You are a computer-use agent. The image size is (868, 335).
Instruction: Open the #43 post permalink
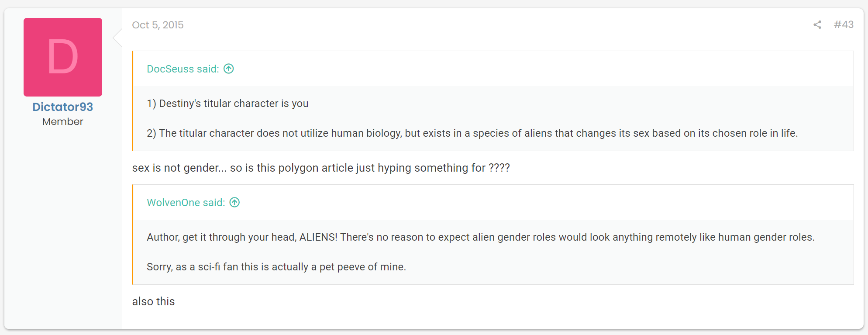click(844, 25)
